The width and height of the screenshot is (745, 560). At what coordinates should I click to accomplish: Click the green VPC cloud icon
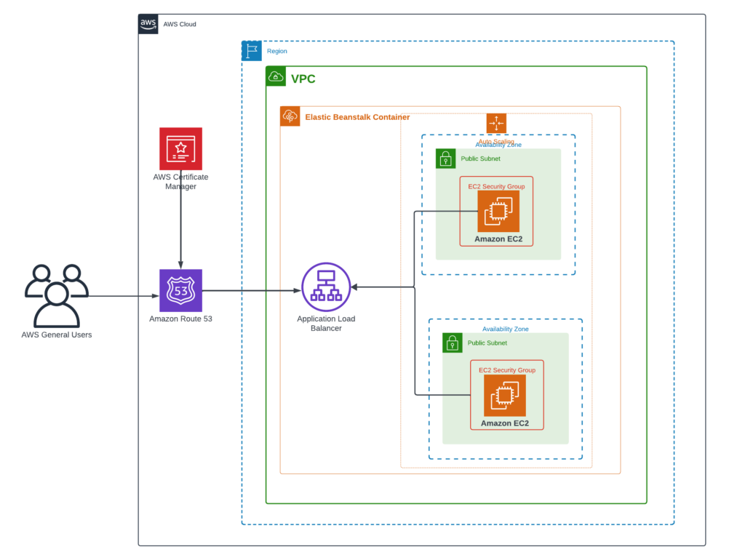click(276, 76)
